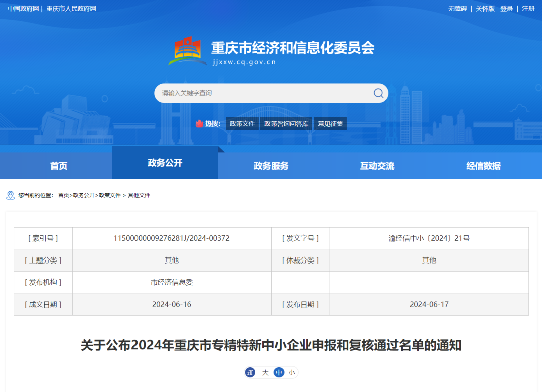Open the 互动交流 navigation tab

point(377,166)
